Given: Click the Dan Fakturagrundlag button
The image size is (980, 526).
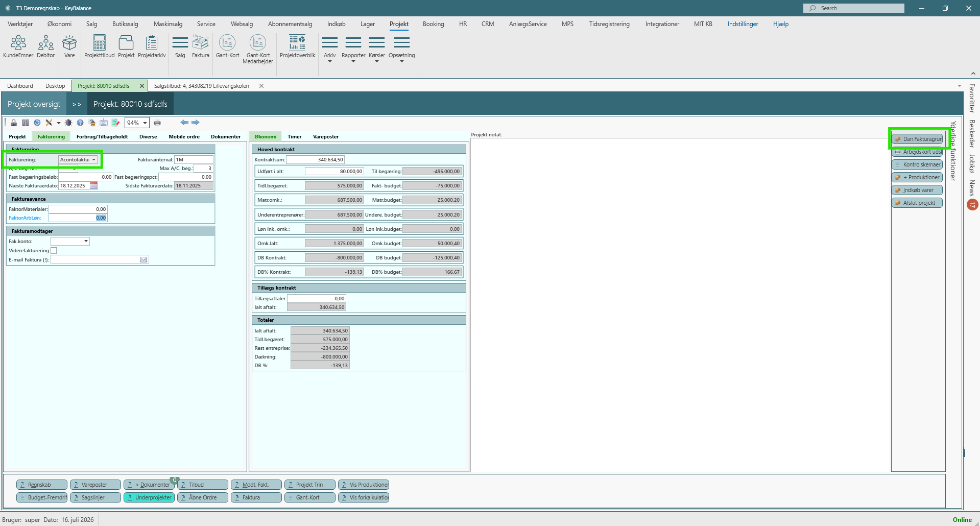Looking at the screenshot, I should 918,139.
